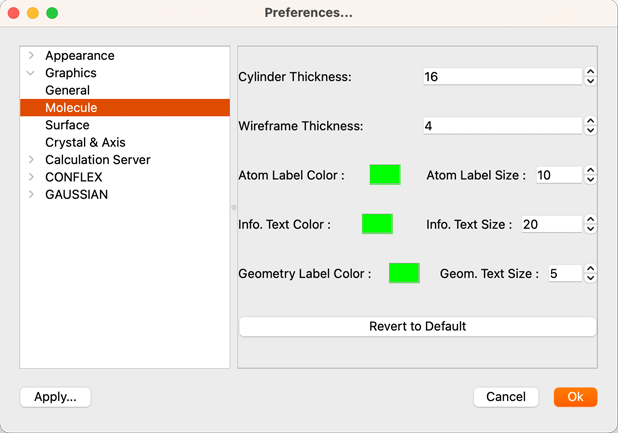The width and height of the screenshot is (618, 433).
Task: Expand the CONFLEX preferences section
Action: click(31, 177)
